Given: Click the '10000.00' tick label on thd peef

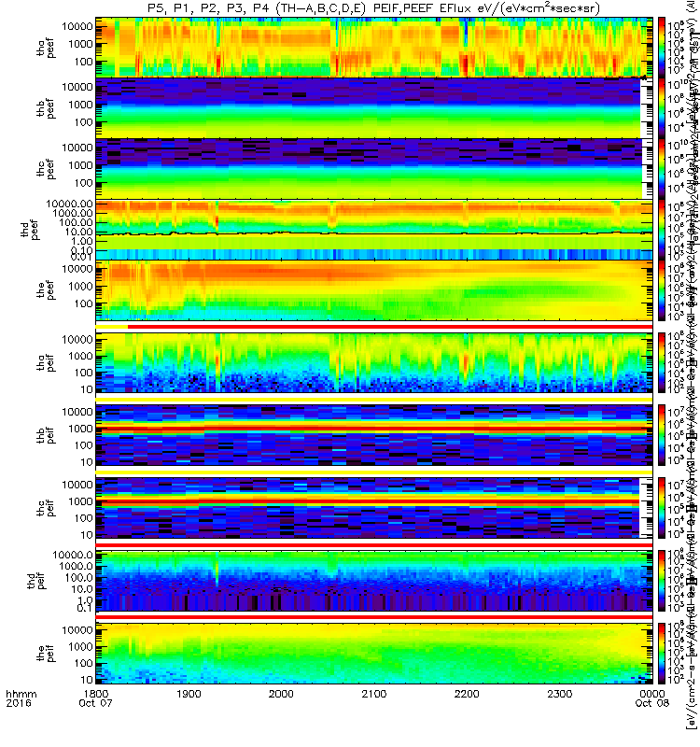Looking at the screenshot, I should (x=70, y=204).
